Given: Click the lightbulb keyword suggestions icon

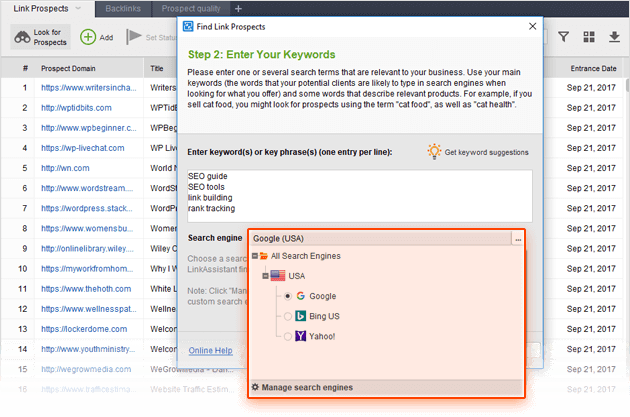Looking at the screenshot, I should point(434,152).
